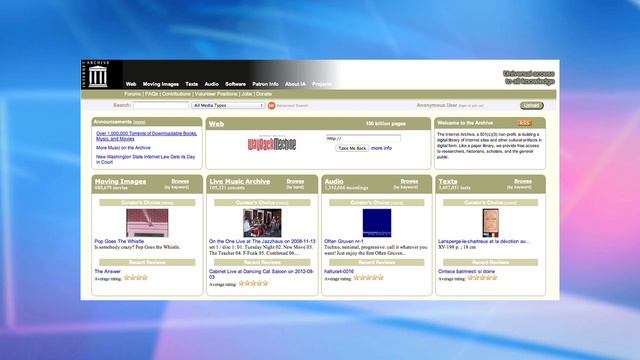Open Washington State Internet Law announcement

tap(145, 159)
